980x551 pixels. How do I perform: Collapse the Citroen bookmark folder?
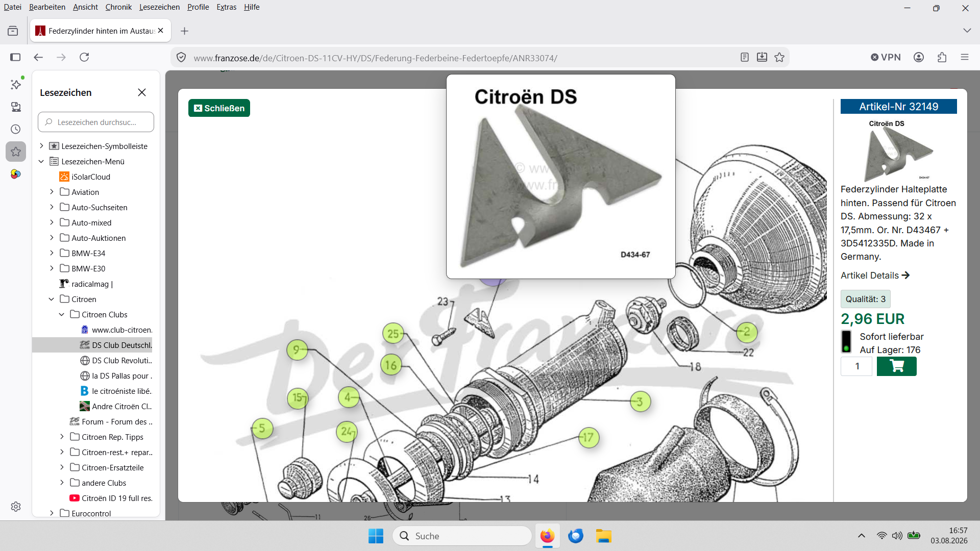tap(52, 299)
